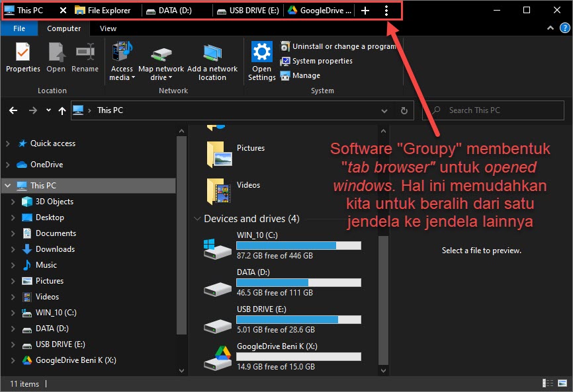Click System properties in ribbon
The image size is (573, 392).
click(316, 61)
